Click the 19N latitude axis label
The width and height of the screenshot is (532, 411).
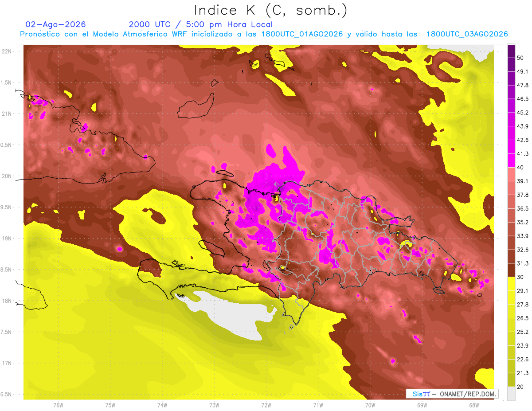tap(7, 239)
